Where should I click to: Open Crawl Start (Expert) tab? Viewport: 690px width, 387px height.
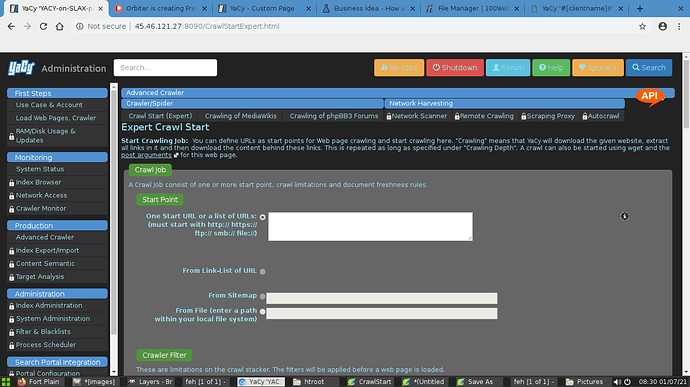tap(160, 116)
